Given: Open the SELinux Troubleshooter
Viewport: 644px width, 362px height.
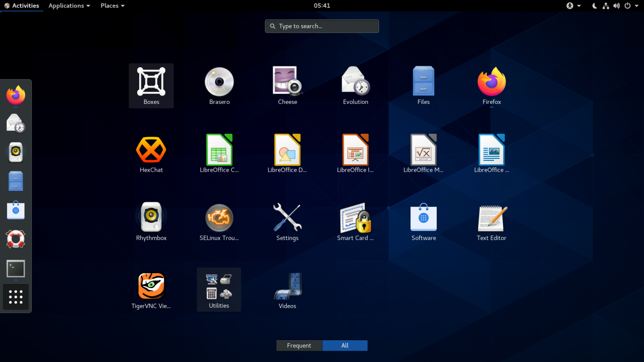Looking at the screenshot, I should coord(219,218).
